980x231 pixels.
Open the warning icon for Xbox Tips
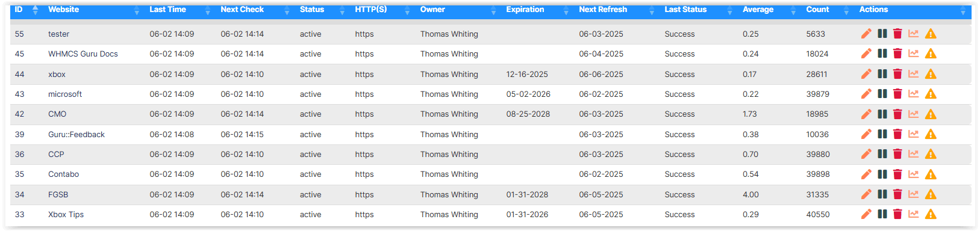coord(931,214)
